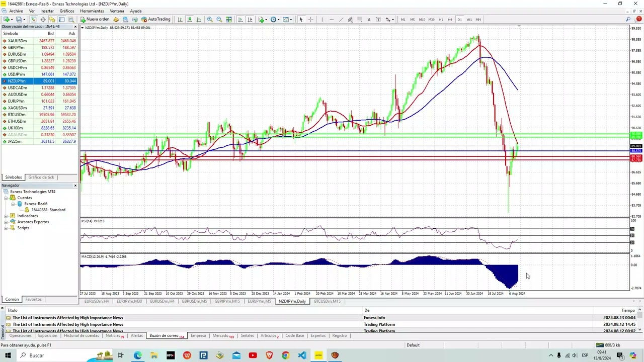Image resolution: width=644 pixels, height=362 pixels.
Task: Open the Noticias terminal tab
Action: click(113, 335)
